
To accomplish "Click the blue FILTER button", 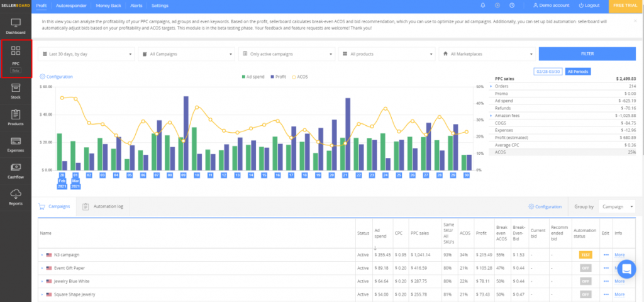I will (x=587, y=54).
